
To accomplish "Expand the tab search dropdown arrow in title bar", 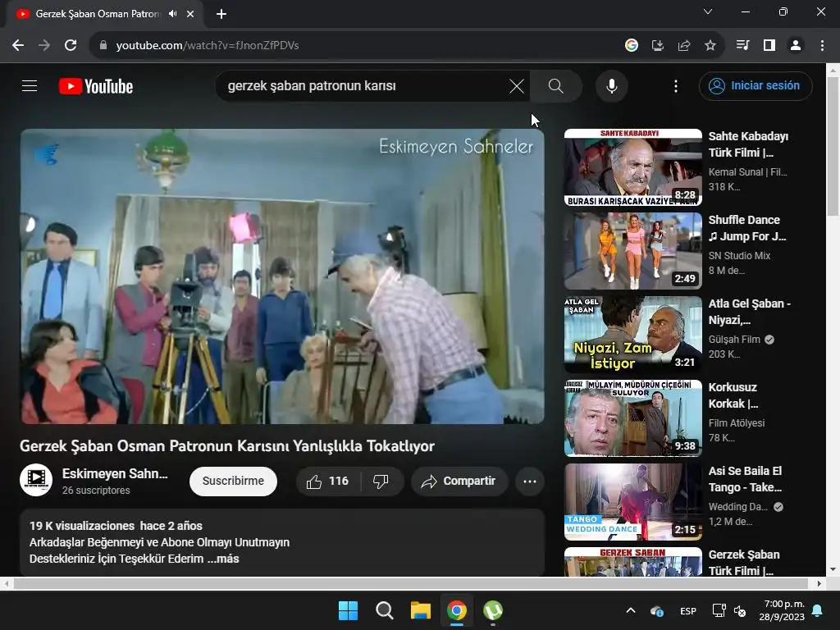I will [x=708, y=11].
